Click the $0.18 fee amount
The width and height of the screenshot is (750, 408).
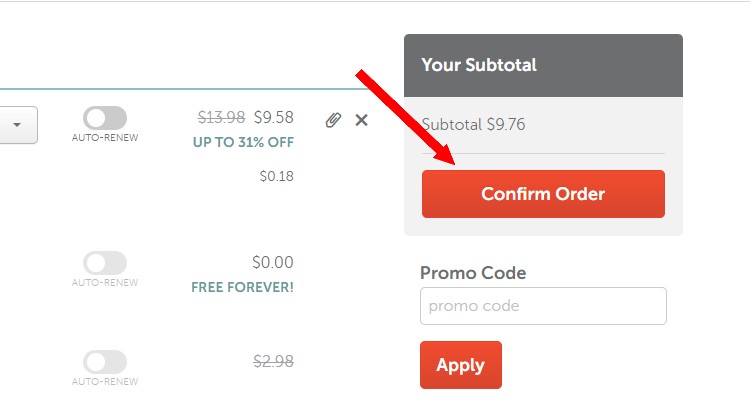click(276, 176)
